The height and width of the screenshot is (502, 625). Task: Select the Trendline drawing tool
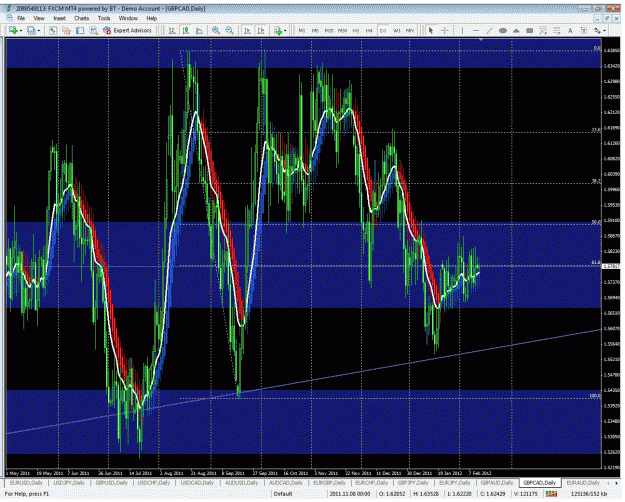coord(489,30)
